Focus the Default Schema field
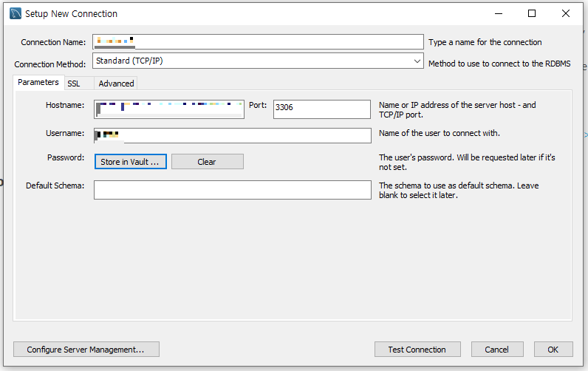Screen dimensions: 588x371 click(x=233, y=190)
